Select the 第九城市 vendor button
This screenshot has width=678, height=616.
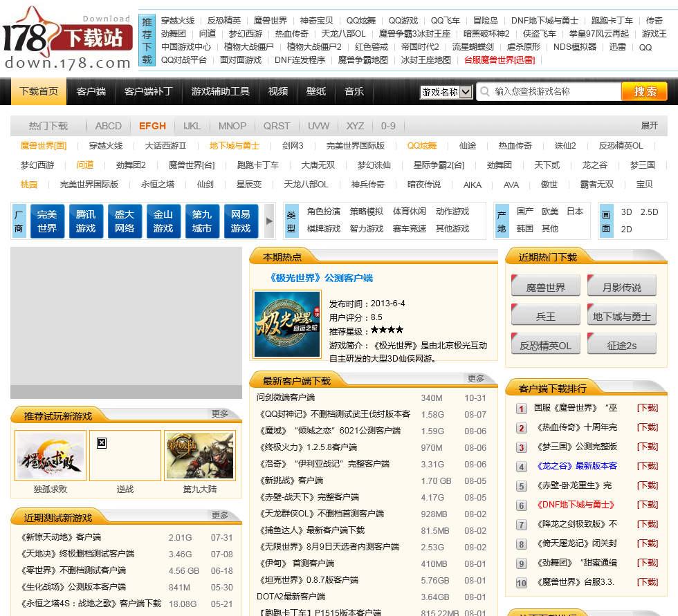(x=202, y=221)
